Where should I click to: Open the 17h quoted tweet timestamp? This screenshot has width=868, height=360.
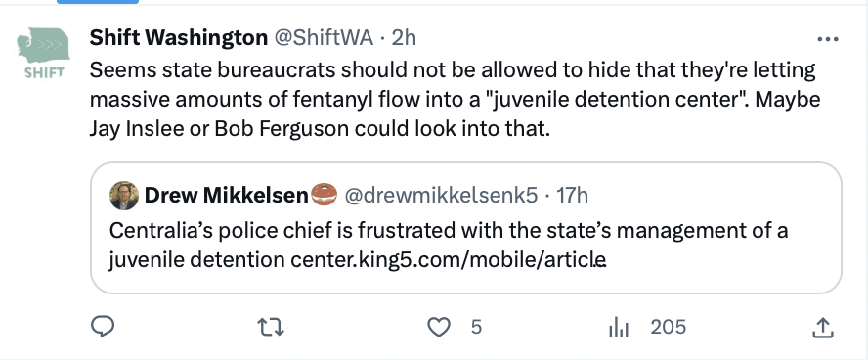(x=572, y=195)
